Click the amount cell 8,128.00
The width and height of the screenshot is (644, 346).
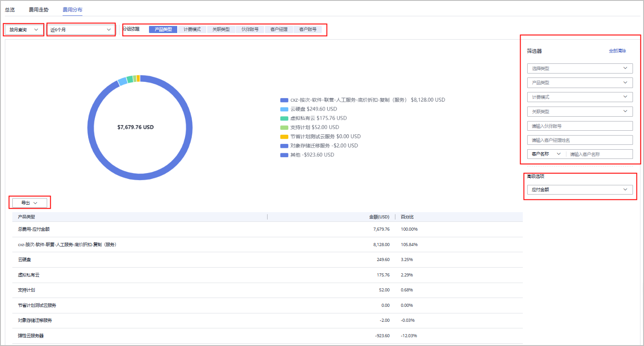click(381, 244)
